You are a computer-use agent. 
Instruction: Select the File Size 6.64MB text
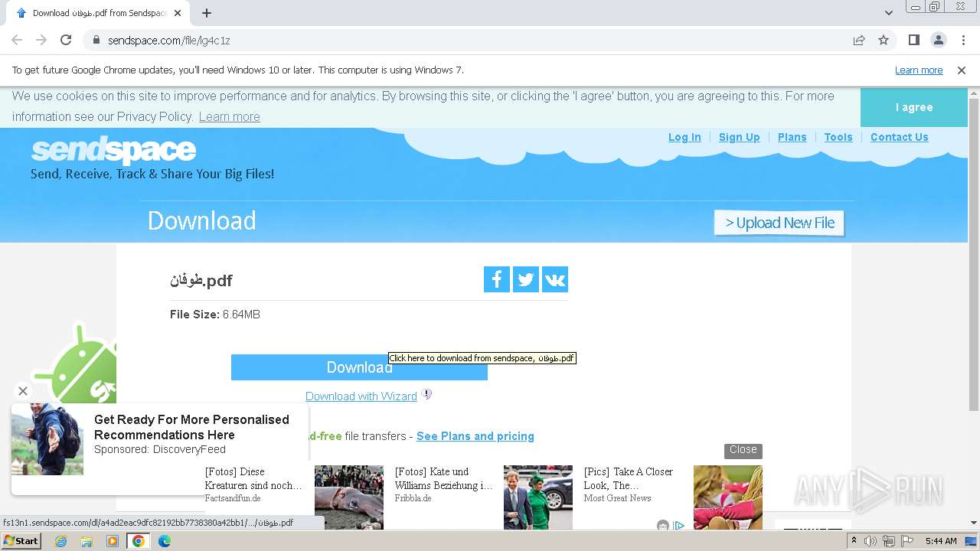(215, 315)
